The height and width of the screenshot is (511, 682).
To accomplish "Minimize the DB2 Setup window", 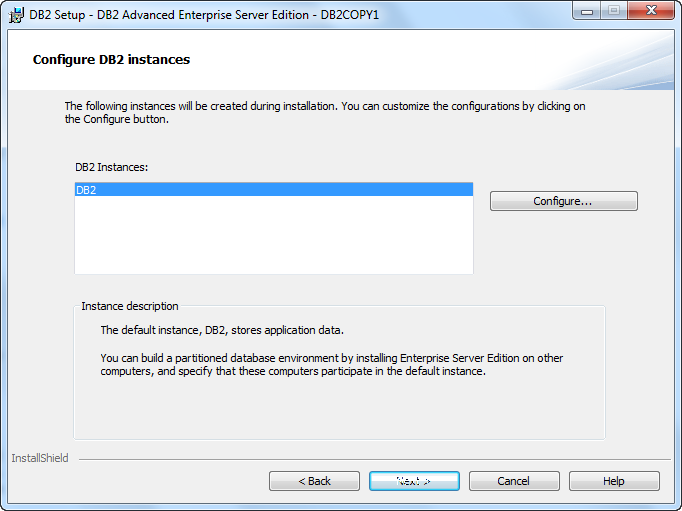I will pos(587,11).
